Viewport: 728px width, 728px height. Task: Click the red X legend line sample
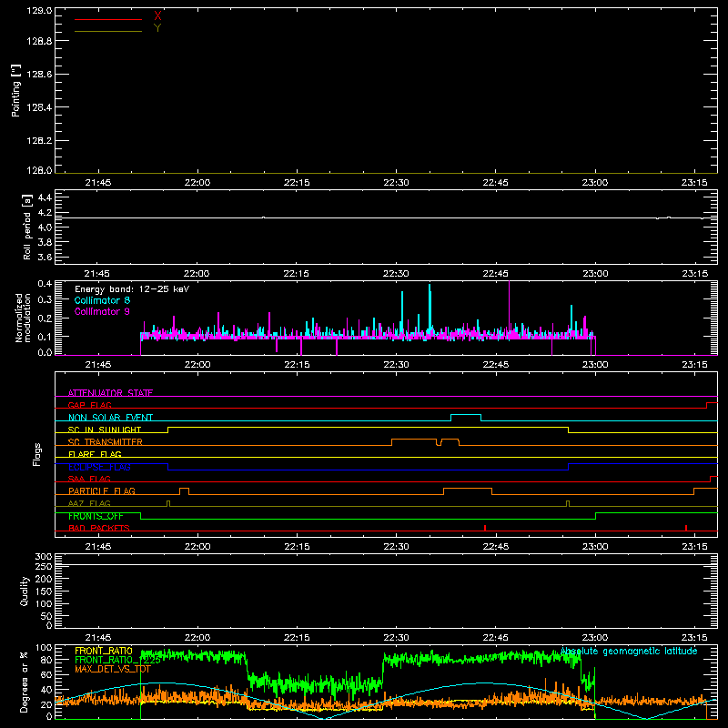[x=108, y=19]
